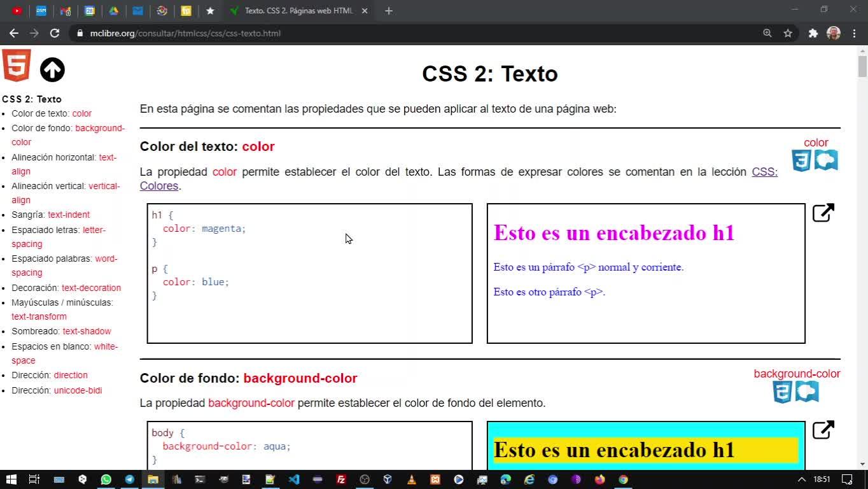
Task: Click the black up-arrow circle icon
Action: (x=52, y=70)
